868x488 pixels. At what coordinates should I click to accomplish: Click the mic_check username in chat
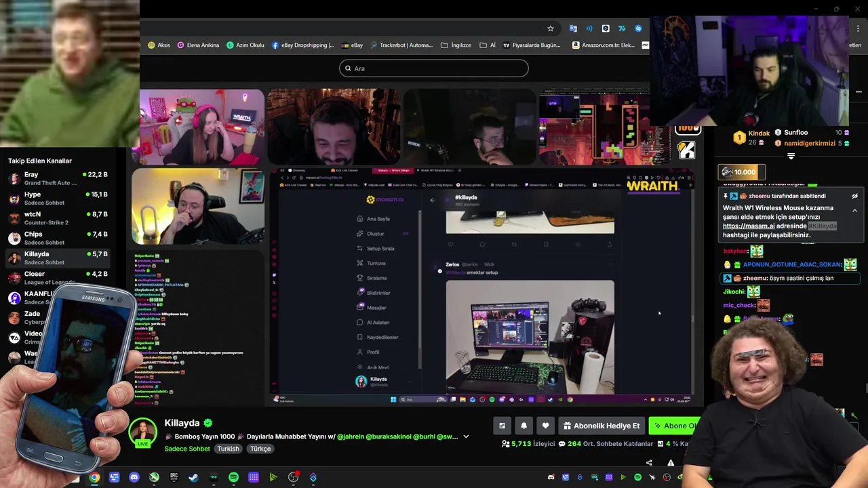point(739,306)
